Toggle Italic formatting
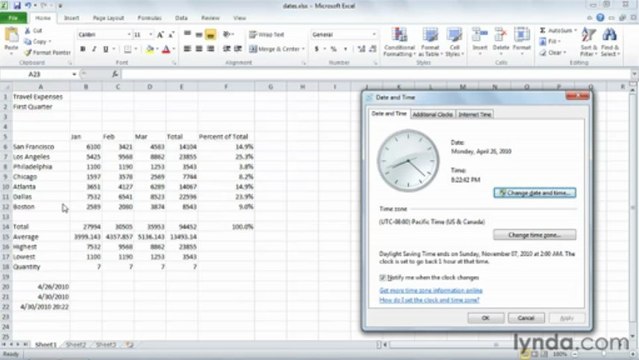Image resolution: width=639 pixels, height=360 pixels. click(x=94, y=49)
